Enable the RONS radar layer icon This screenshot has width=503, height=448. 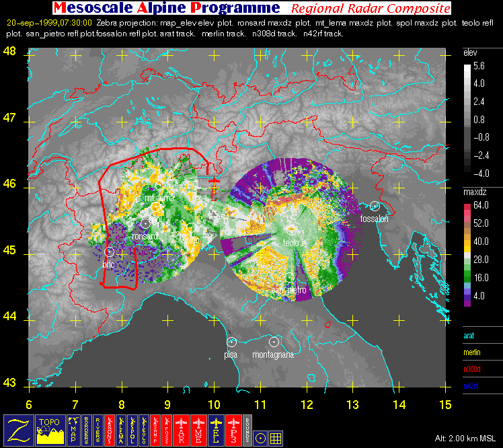(x=110, y=431)
